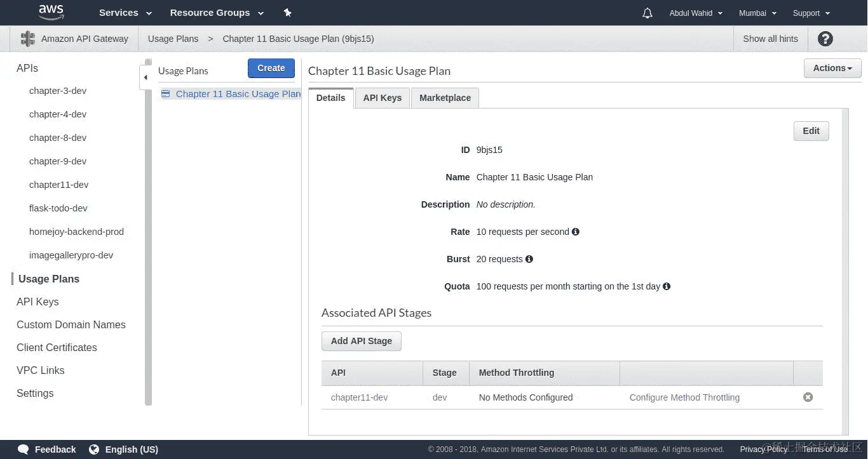Image resolution: width=868 pixels, height=459 pixels.
Task: Click the APIs heading in sidebar
Action: [27, 68]
